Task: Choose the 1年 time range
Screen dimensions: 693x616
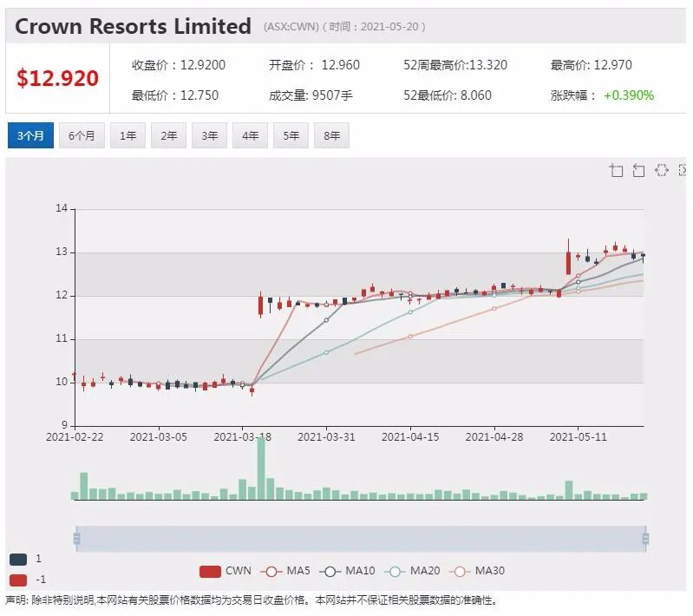Action: (127, 135)
